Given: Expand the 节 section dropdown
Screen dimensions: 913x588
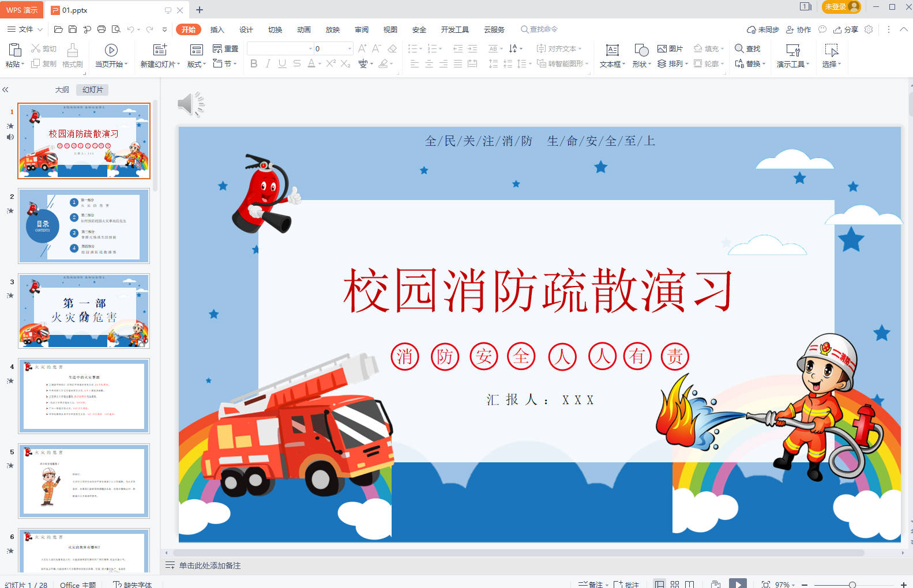Looking at the screenshot, I should (234, 65).
